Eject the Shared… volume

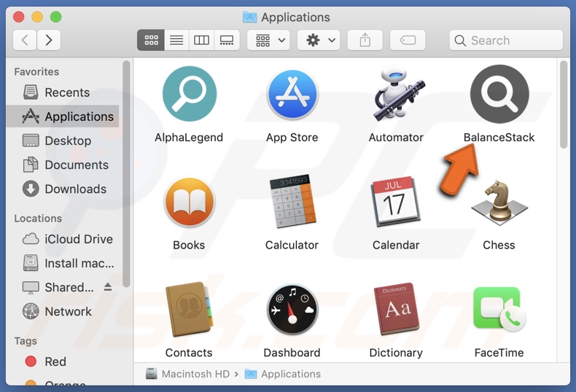coord(108,286)
